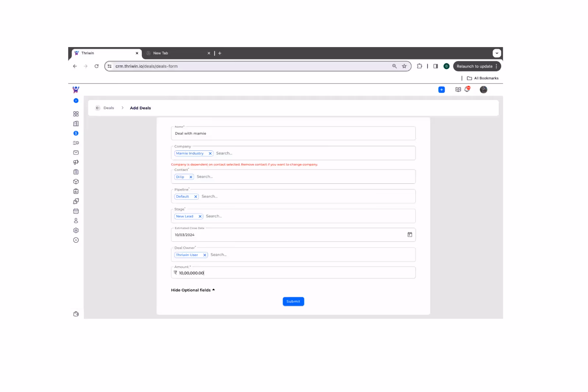Open the settings gear sidebar icon
The width and height of the screenshot is (588, 392).
pyautogui.click(x=76, y=230)
